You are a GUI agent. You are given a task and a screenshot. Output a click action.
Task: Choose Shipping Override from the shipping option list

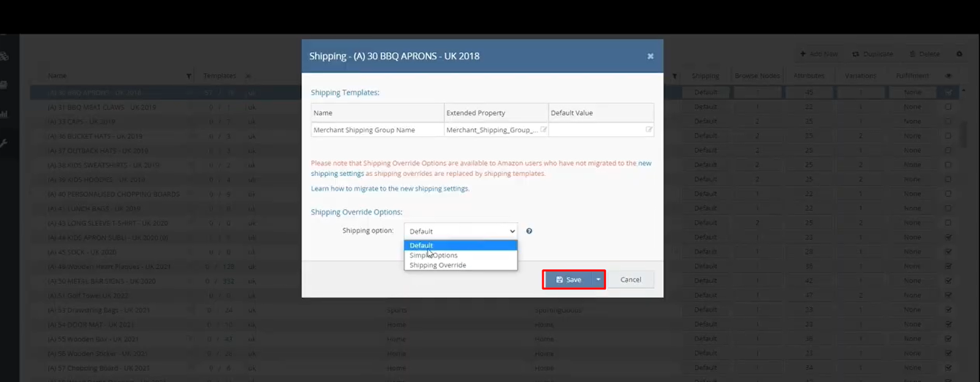point(461,265)
